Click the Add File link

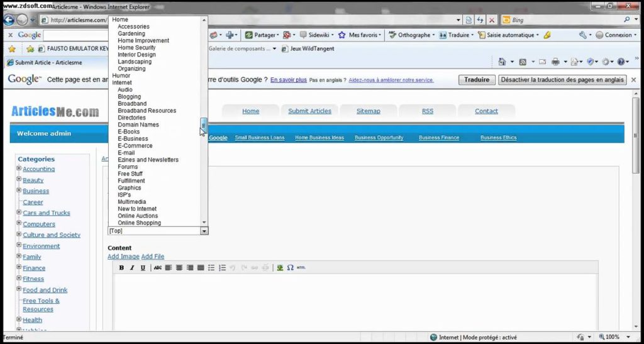point(153,257)
